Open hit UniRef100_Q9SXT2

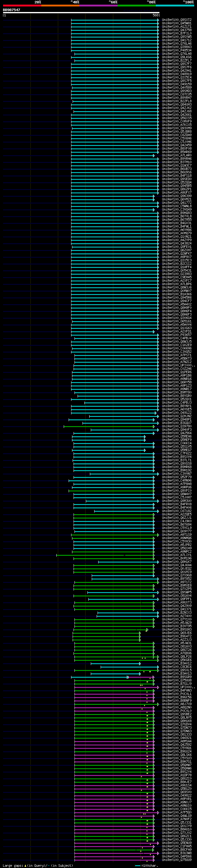tap(177, 20)
